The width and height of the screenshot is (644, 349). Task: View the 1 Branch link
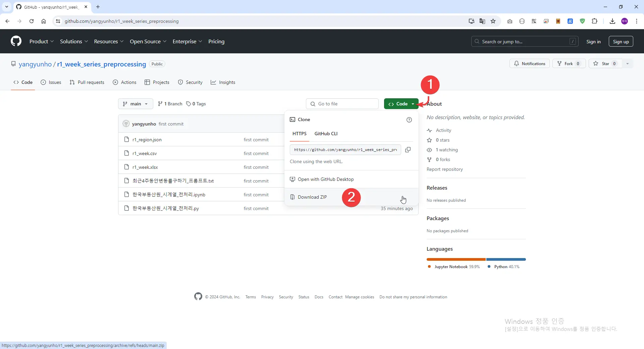[x=170, y=104]
